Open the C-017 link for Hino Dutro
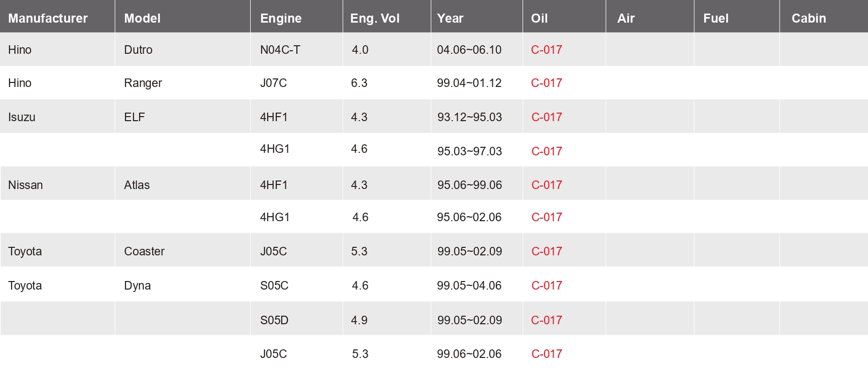Image resolution: width=868 pixels, height=370 pixels. pos(547,50)
